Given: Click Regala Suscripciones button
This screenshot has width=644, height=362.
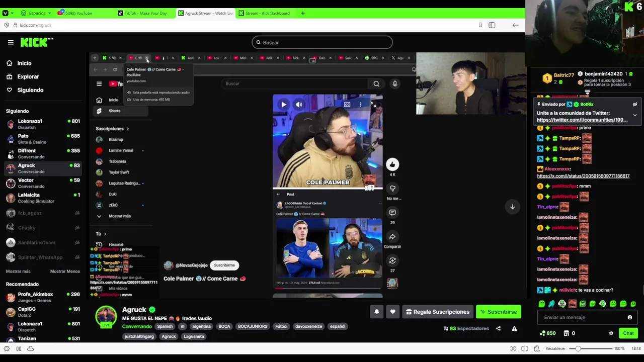Looking at the screenshot, I should click(438, 312).
